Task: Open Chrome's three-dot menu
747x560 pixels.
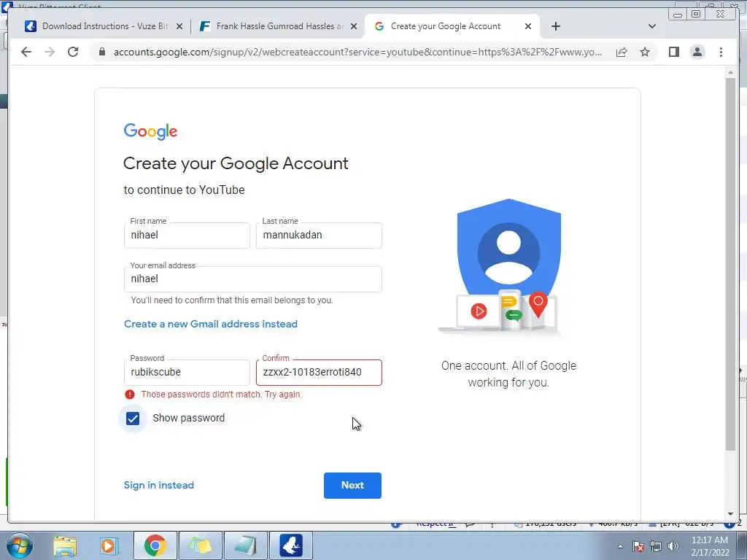Action: 721,52
